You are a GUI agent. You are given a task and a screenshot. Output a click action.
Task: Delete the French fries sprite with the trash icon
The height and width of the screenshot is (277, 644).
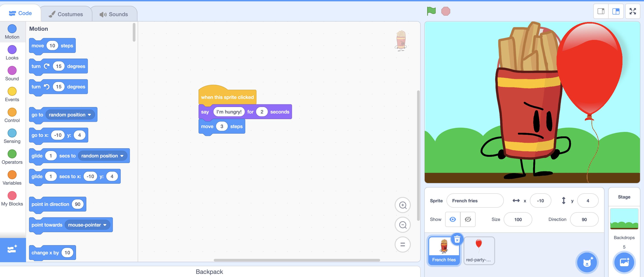(x=457, y=240)
